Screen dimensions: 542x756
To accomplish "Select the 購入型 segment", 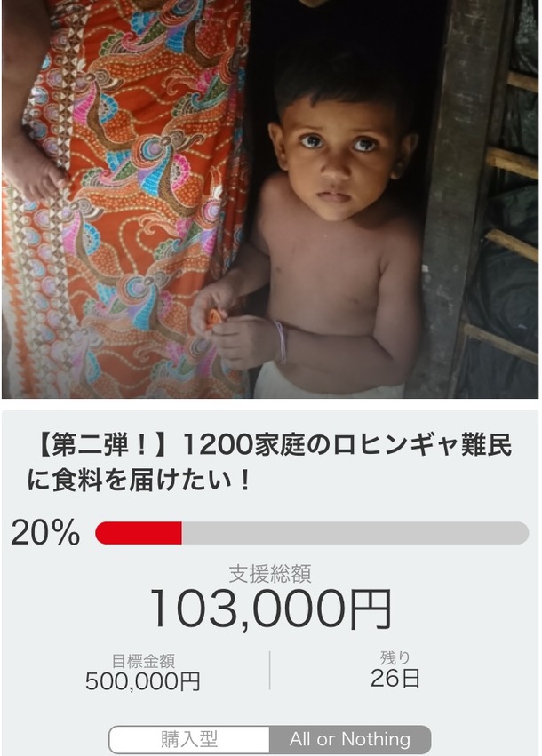I will pos(189,739).
